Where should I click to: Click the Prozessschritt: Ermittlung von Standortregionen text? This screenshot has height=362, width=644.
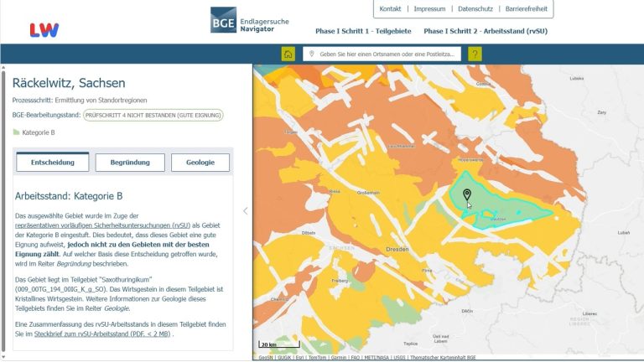(80, 101)
